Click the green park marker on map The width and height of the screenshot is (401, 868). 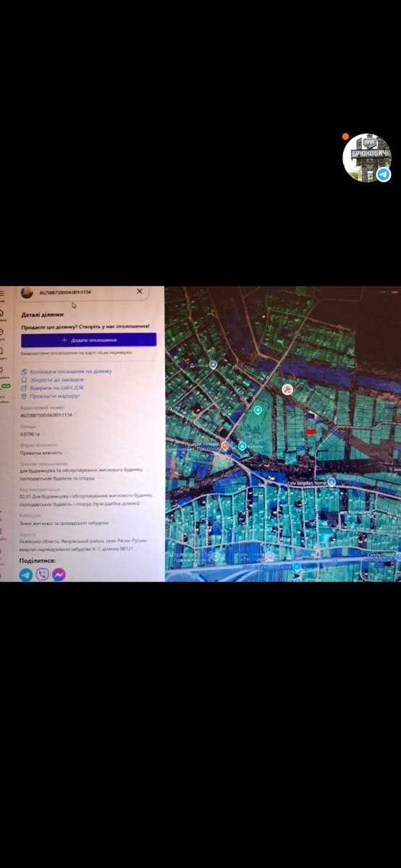[x=256, y=410]
